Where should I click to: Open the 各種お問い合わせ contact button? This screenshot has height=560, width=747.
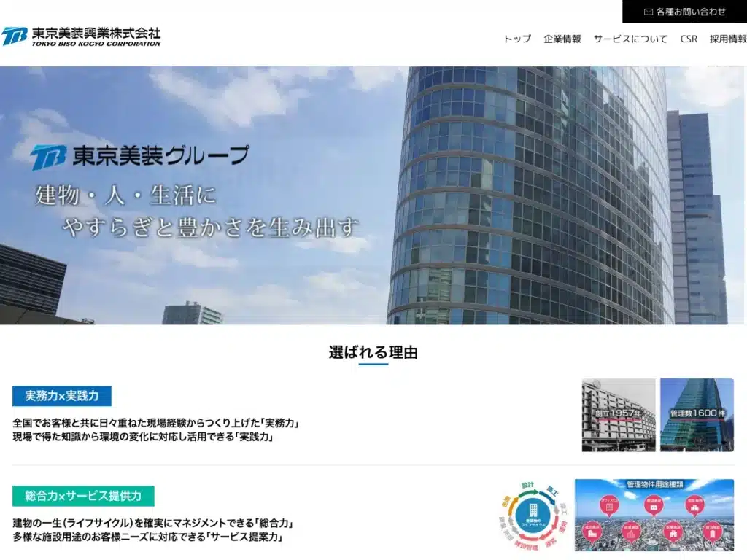point(684,12)
